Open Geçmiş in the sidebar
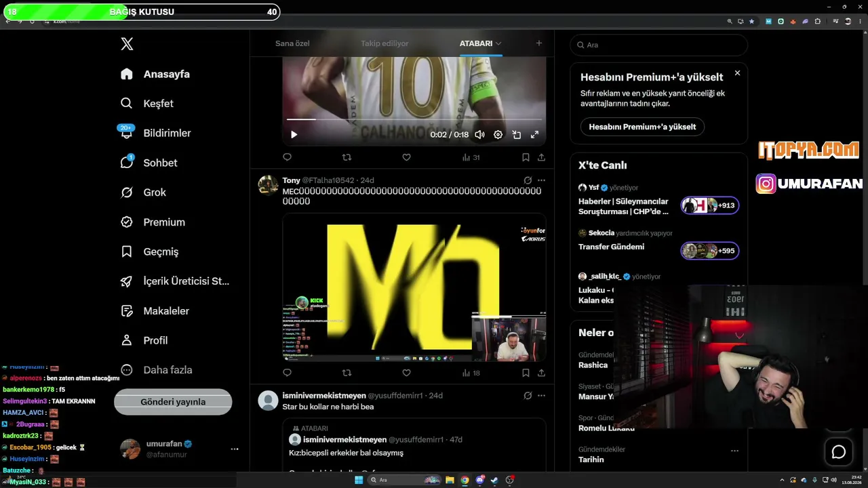 pyautogui.click(x=150, y=251)
